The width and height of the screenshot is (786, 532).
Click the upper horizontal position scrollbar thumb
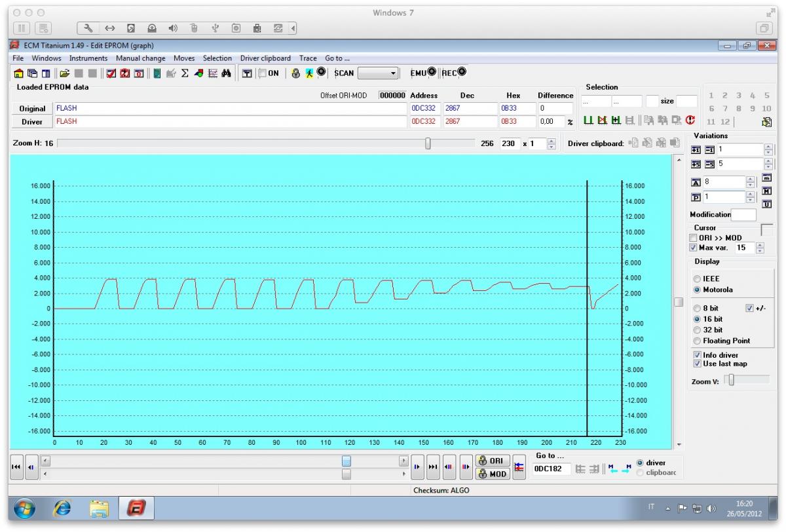tap(346, 461)
